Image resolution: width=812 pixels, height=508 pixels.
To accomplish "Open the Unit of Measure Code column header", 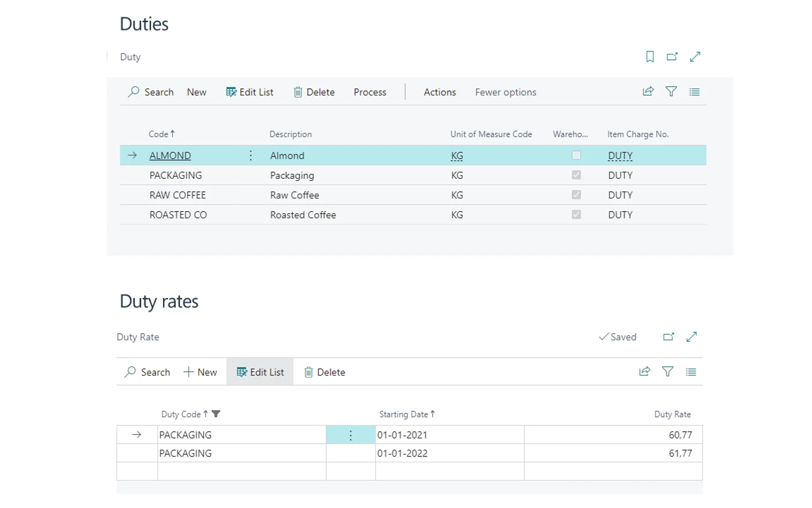I will coord(491,134).
